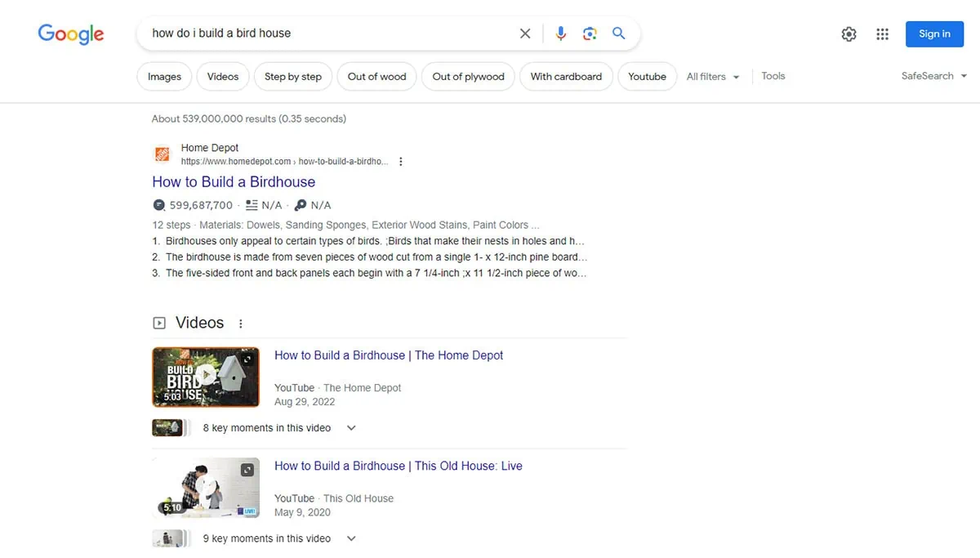The height and width of the screenshot is (558, 980).
Task: Open the Google apps grid icon
Action: click(x=882, y=33)
